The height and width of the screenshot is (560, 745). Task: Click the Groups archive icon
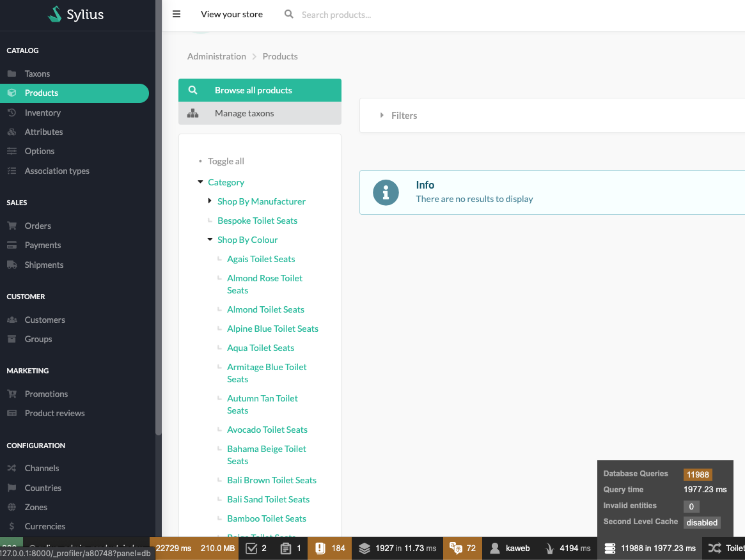click(x=12, y=339)
